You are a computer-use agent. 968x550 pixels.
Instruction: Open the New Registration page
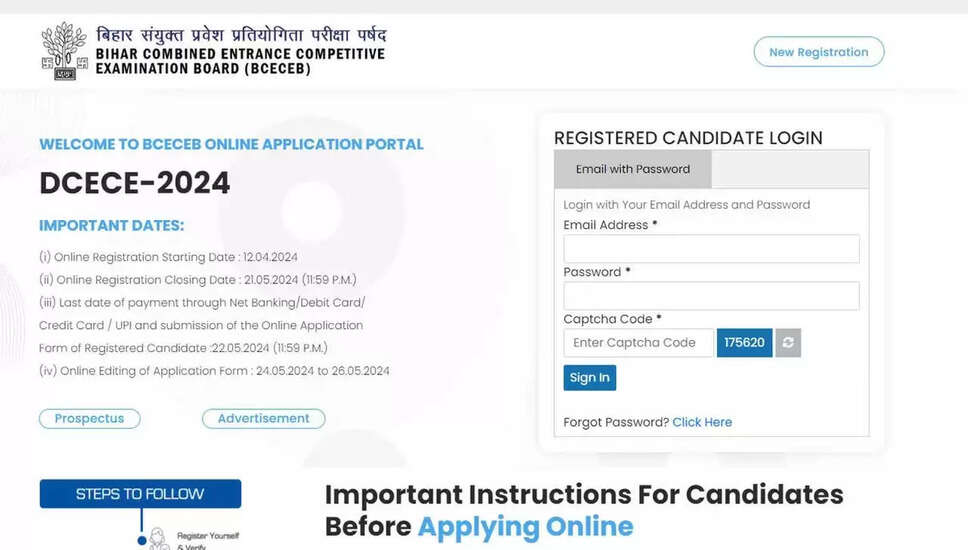coord(818,52)
